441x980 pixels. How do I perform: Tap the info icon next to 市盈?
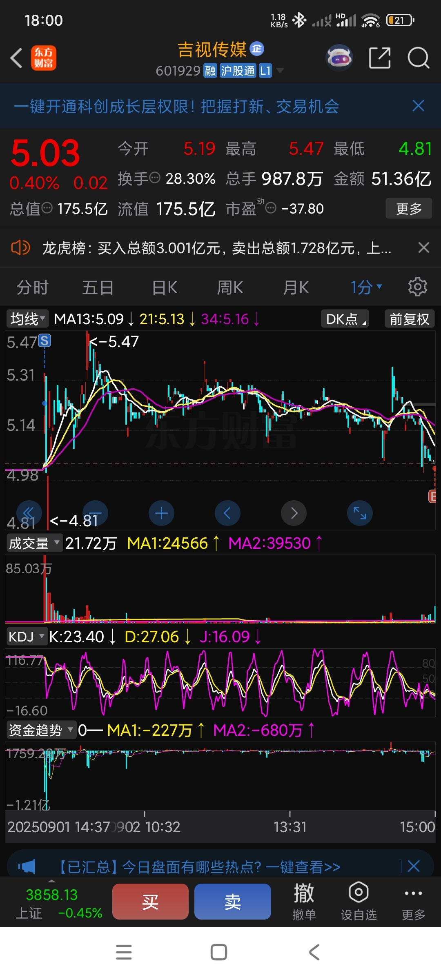click(x=271, y=208)
